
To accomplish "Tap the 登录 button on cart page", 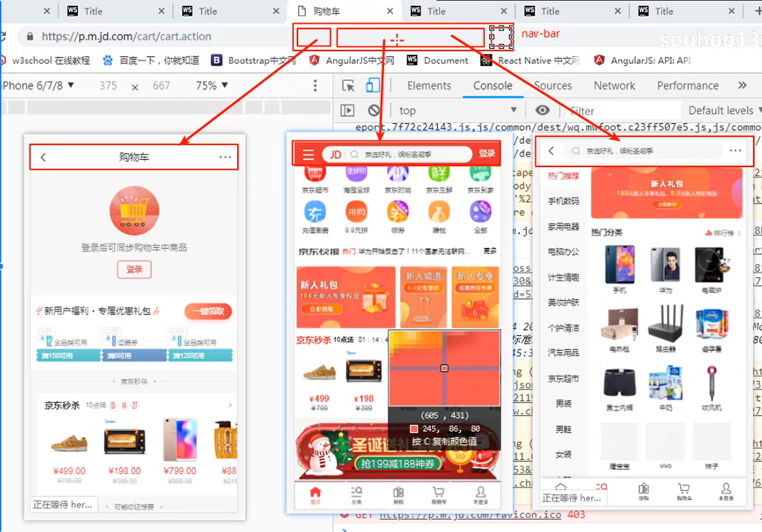I will pos(134,269).
